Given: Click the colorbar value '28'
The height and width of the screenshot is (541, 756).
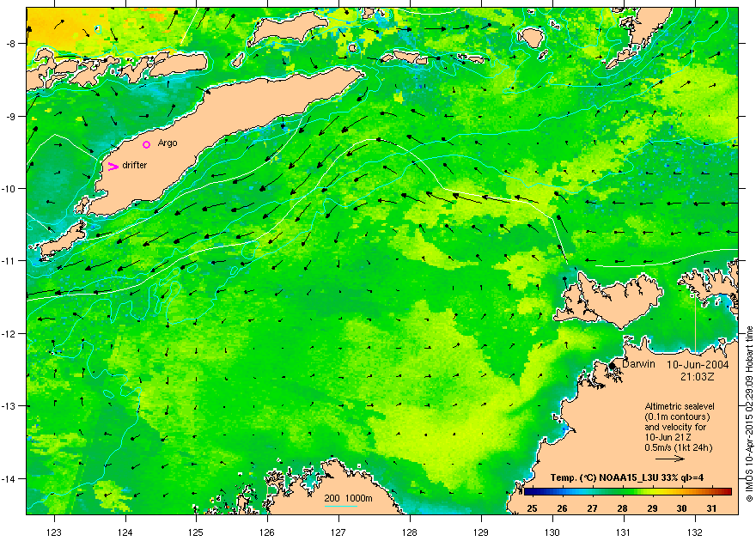Looking at the screenshot, I should pos(622,508).
